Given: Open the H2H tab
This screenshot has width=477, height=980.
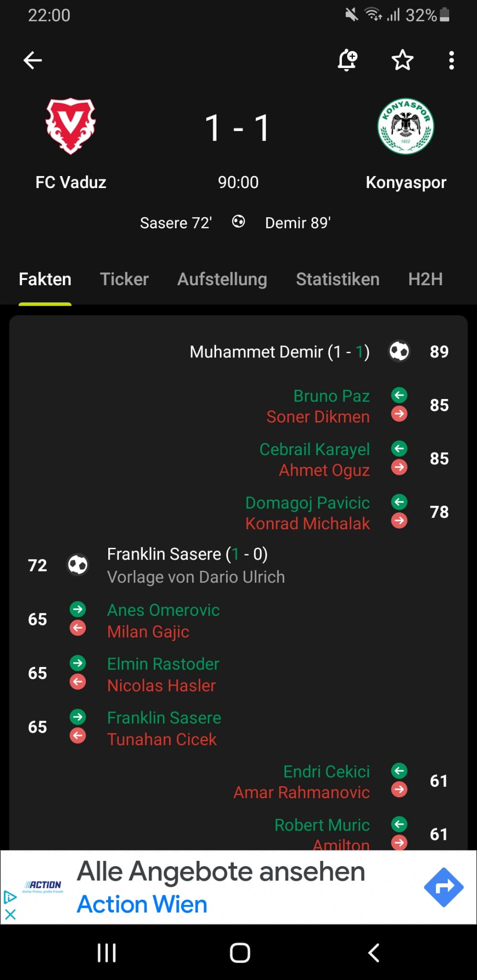Looking at the screenshot, I should pos(425,279).
